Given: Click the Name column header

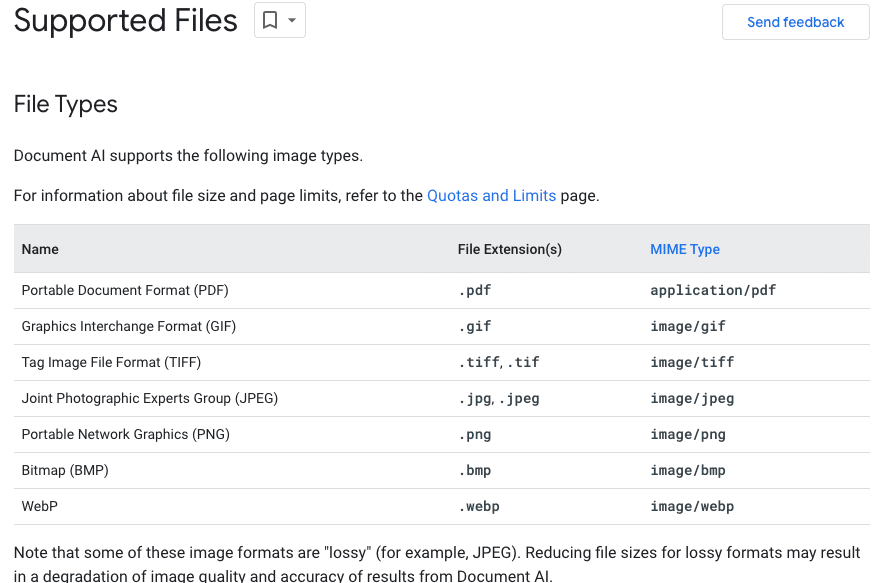Looking at the screenshot, I should 40,249.
